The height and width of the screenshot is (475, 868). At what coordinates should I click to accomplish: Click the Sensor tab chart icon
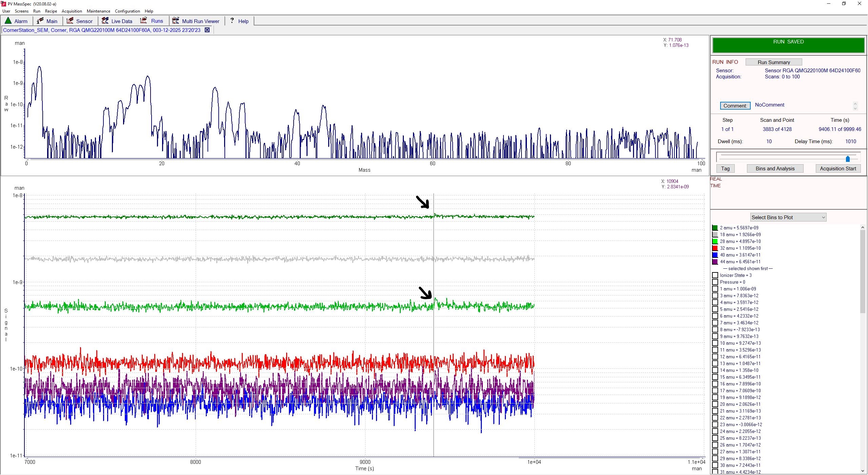coord(70,21)
